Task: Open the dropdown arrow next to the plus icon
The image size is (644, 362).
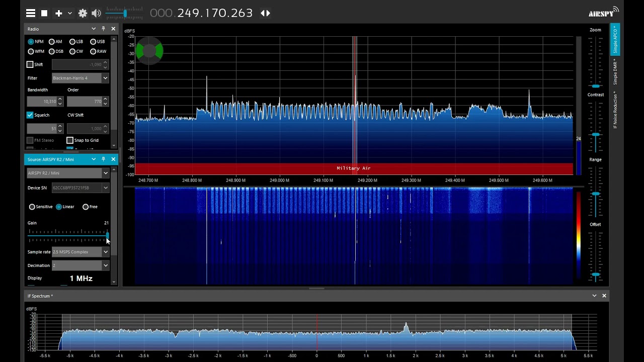Action: pyautogui.click(x=70, y=13)
